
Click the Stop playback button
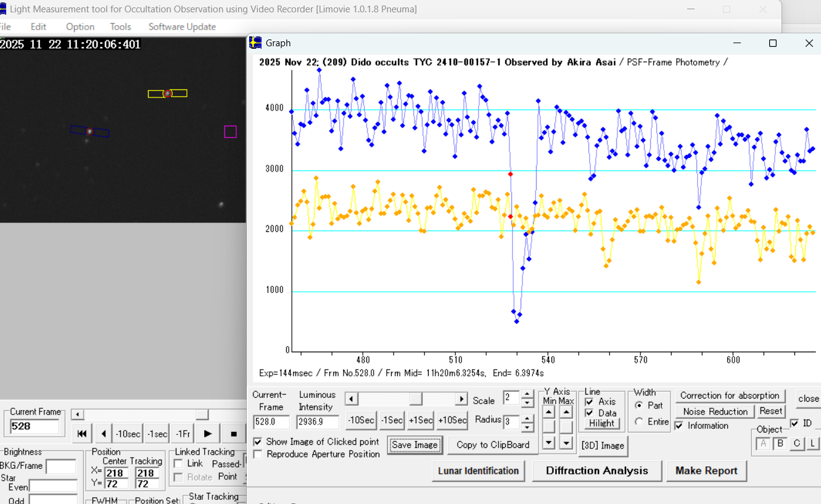[234, 434]
